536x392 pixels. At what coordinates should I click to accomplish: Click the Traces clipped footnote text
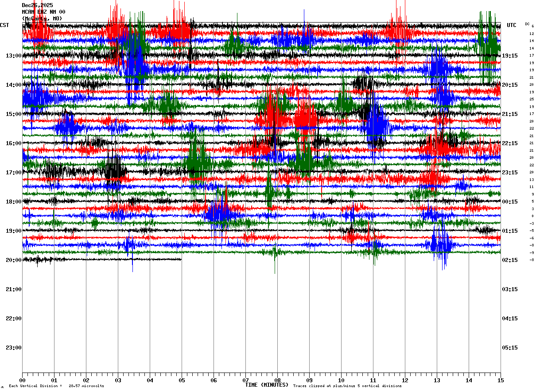pyautogui.click(x=347, y=386)
